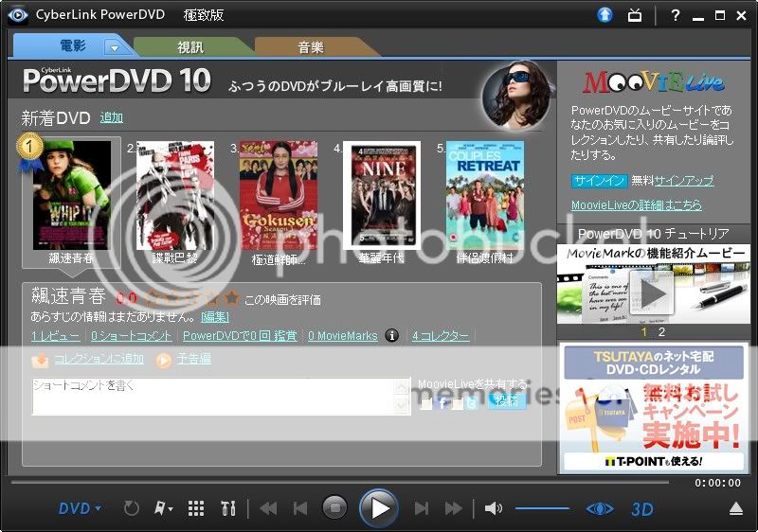
Task: Click the MoovieLive logo
Action: [653, 82]
